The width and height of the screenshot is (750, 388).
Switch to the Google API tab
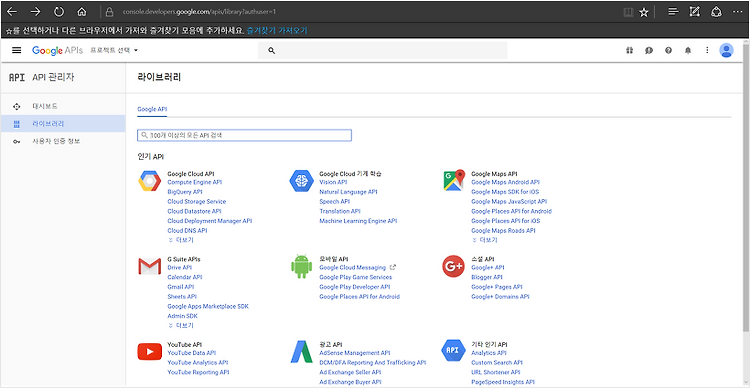(x=152, y=109)
